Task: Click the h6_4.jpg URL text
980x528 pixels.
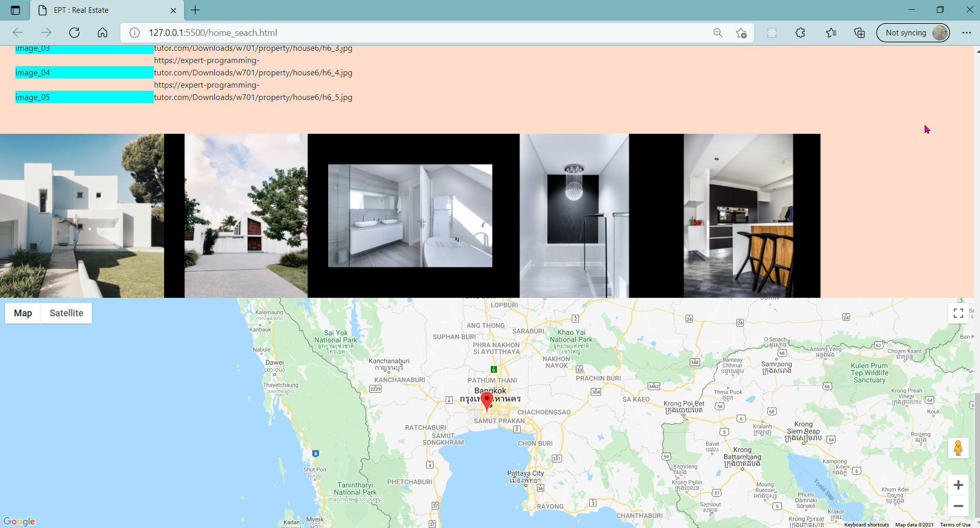Action: (x=253, y=67)
